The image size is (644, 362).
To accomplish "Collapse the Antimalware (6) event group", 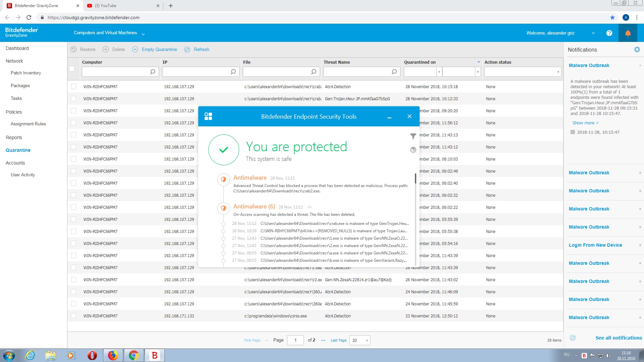I will click(310, 207).
